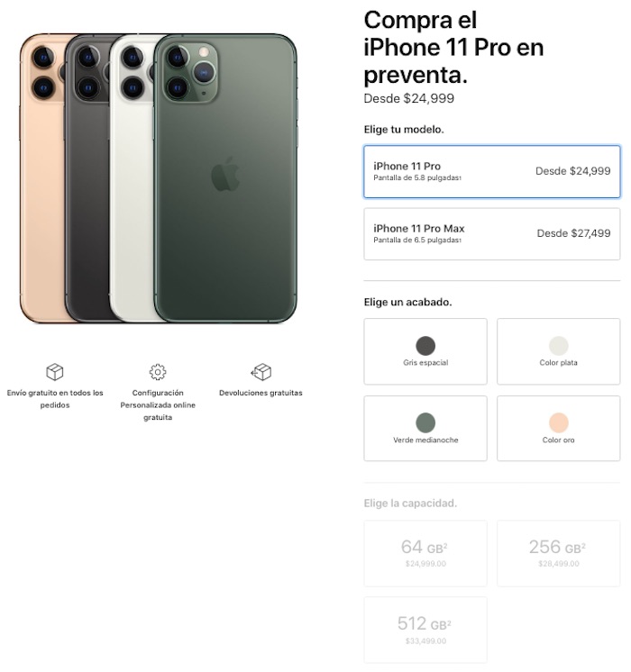Click the Envío gratuito en todos los pedidos text
Image resolution: width=631 pixels, height=672 pixels.
click(55, 398)
